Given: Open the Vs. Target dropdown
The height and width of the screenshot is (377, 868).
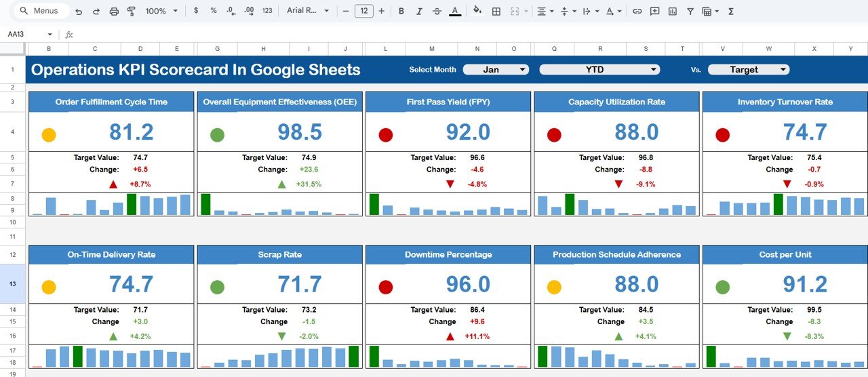Looking at the screenshot, I should click(749, 70).
